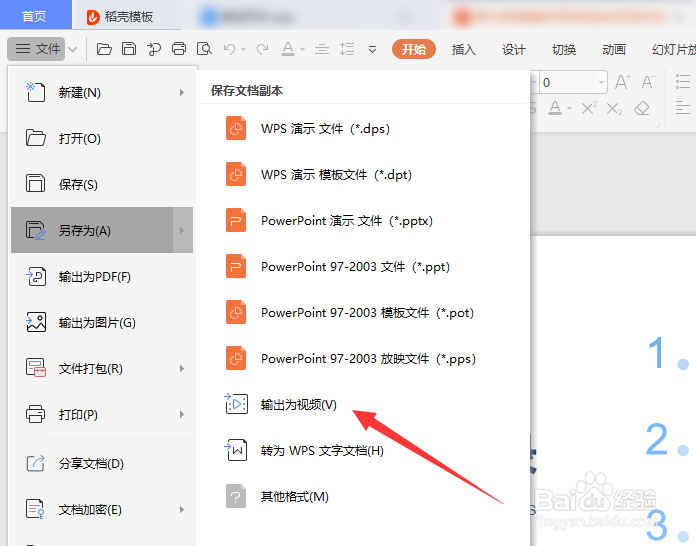Click the line spacing toolbar icon
This screenshot has width=696, height=546.
point(347,49)
